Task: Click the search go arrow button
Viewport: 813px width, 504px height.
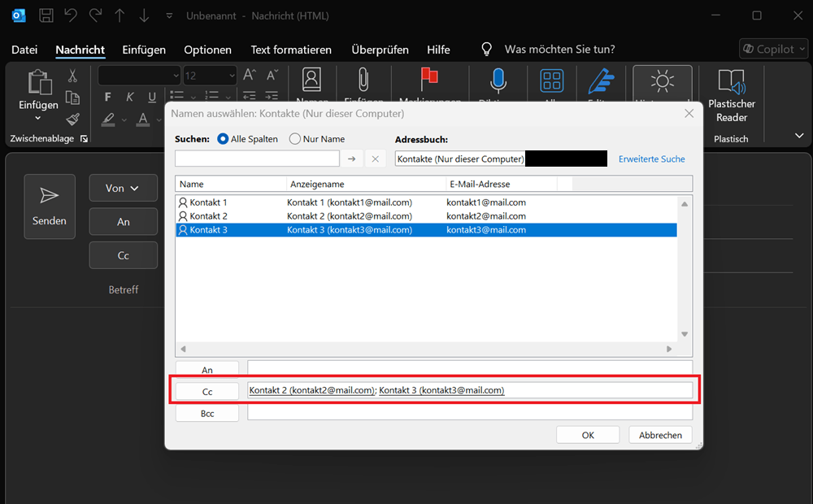Action: point(351,159)
